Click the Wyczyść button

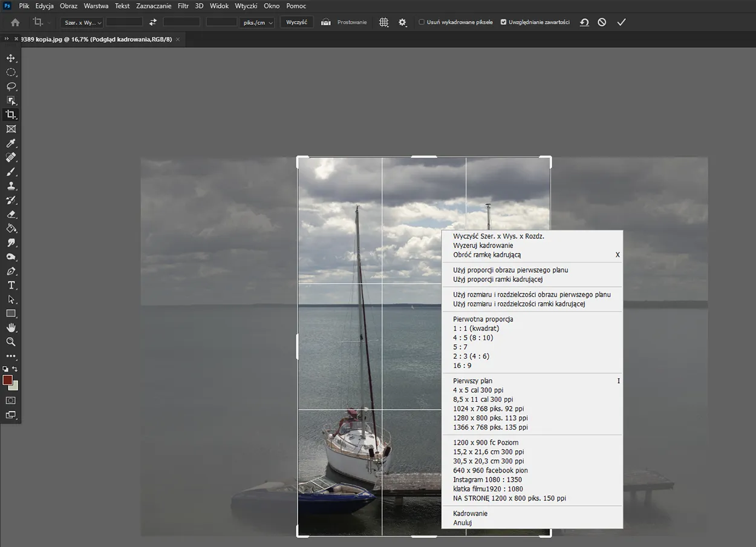click(x=296, y=22)
